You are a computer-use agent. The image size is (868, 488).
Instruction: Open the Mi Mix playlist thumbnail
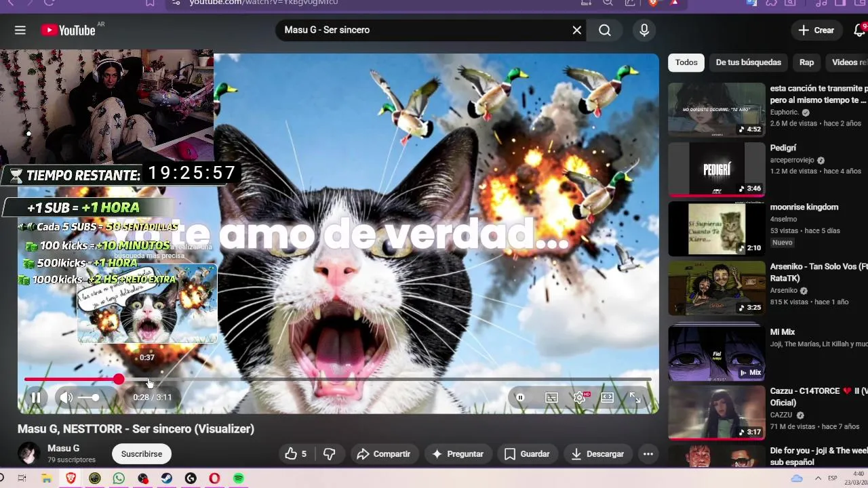717,352
